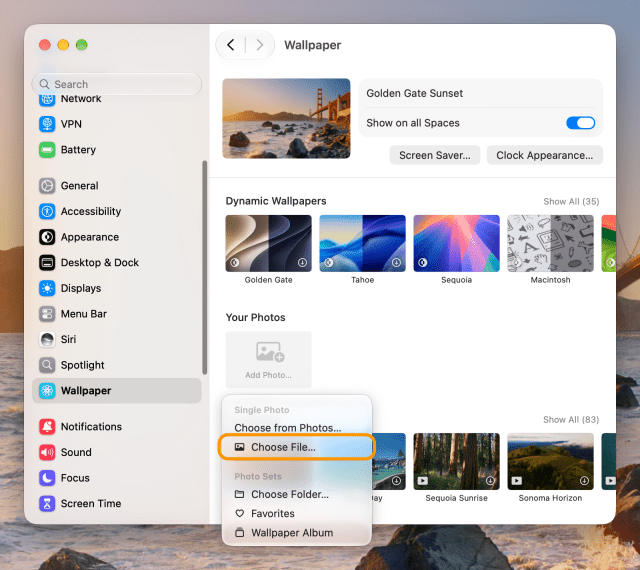640x570 pixels.
Task: Click the search magnifier icon
Action: tap(44, 84)
